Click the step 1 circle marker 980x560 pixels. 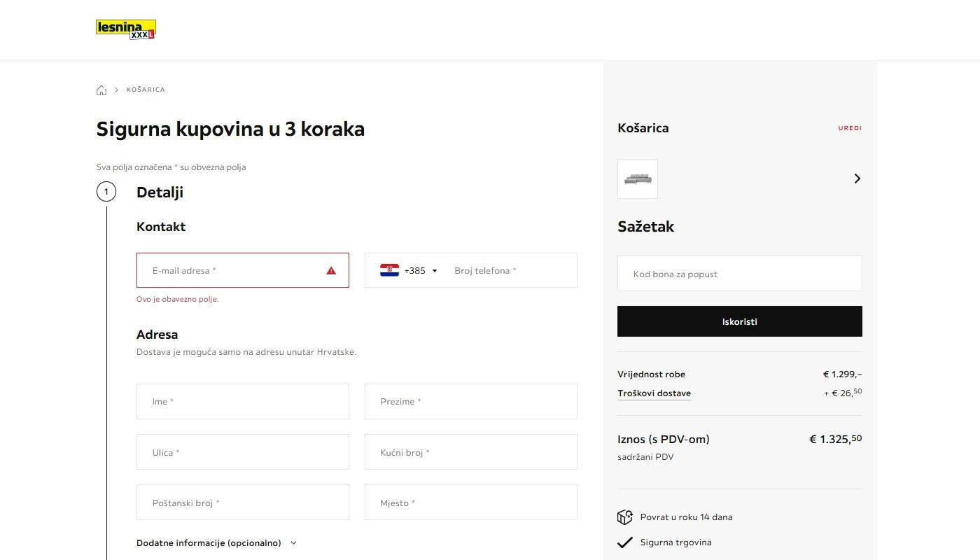click(106, 191)
